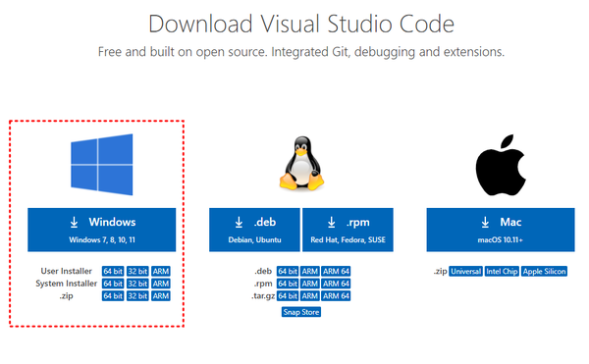The image size is (589, 364).
Task: Choose System Installer ARM
Action: (161, 284)
